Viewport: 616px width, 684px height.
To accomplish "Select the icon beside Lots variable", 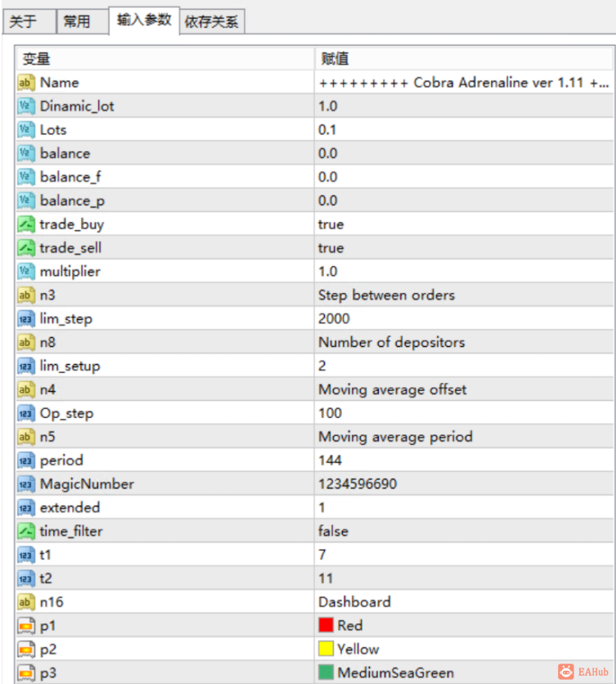I will [25, 130].
